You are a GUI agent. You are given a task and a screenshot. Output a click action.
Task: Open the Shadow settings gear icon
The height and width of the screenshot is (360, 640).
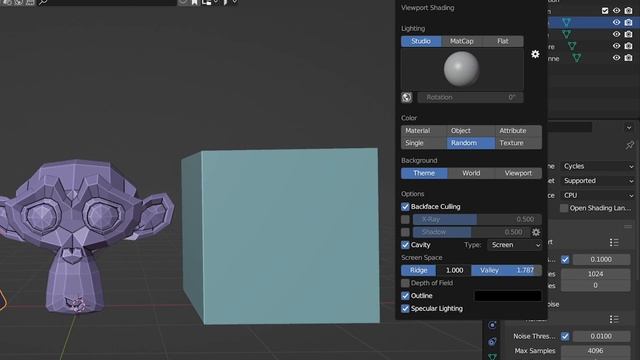pos(536,232)
